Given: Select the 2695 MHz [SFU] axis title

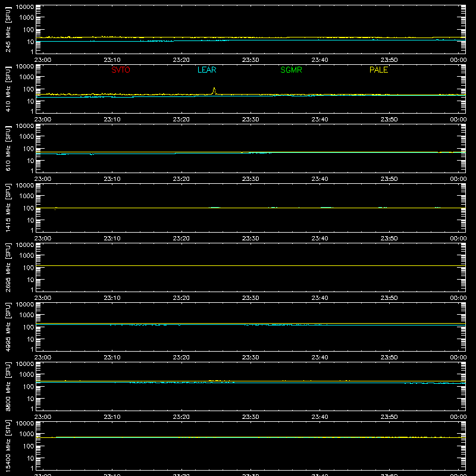Looking at the screenshot, I should click(x=8, y=267).
